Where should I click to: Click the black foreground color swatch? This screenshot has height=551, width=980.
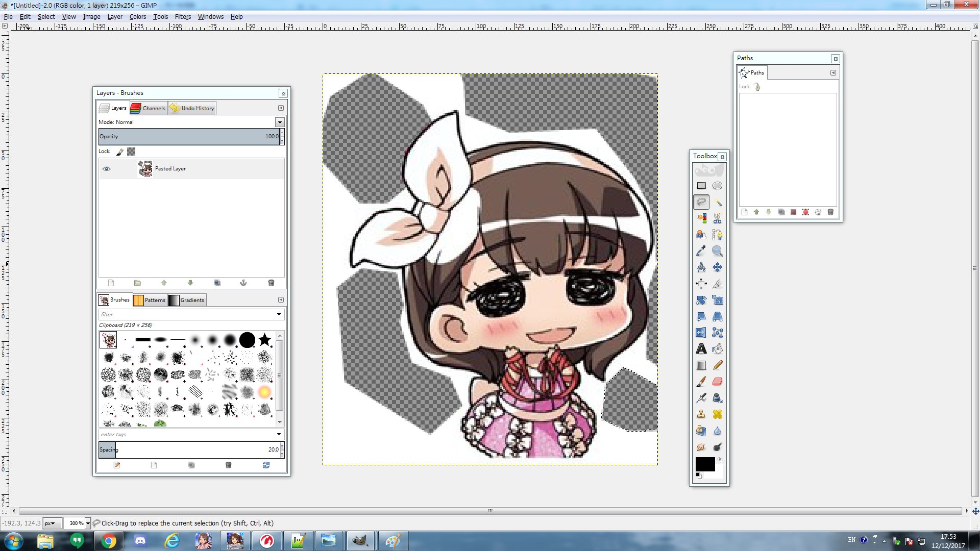[705, 464]
